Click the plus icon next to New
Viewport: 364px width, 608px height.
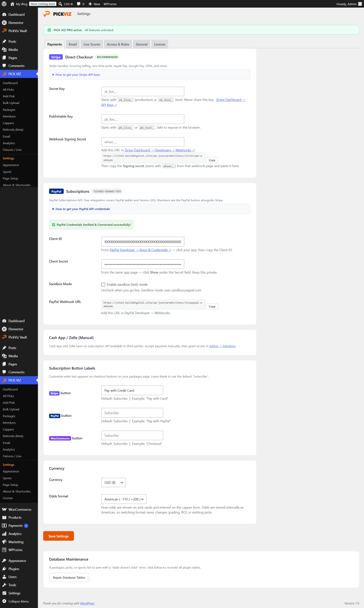point(91,3)
